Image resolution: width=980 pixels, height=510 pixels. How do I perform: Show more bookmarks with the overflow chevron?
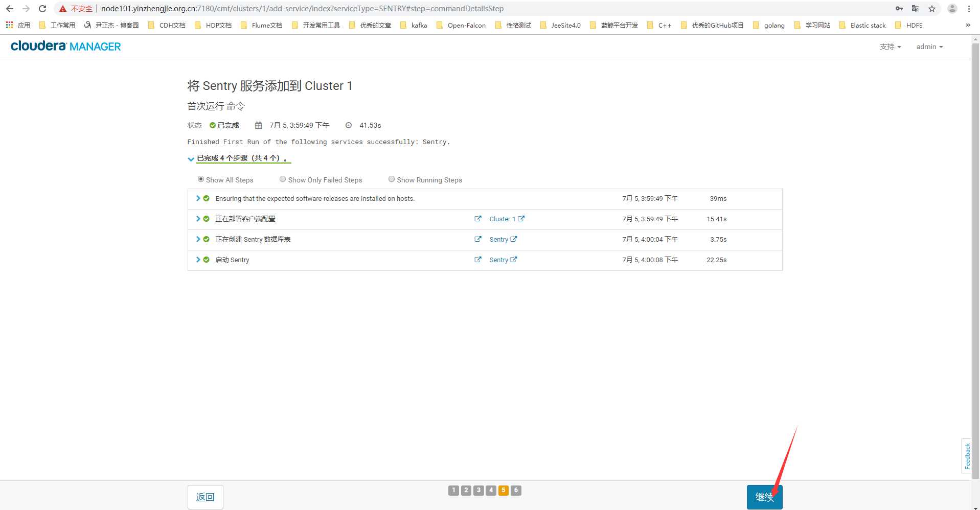click(x=968, y=25)
